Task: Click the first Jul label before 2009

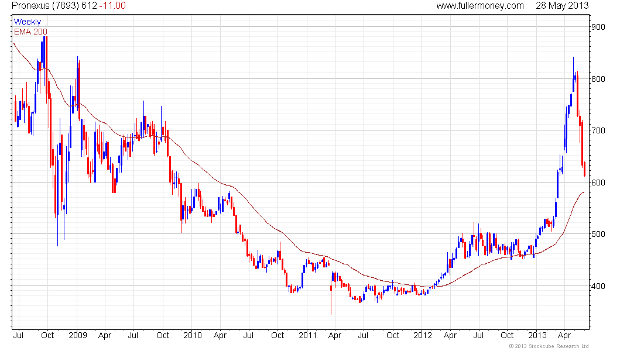Action: coord(18,335)
